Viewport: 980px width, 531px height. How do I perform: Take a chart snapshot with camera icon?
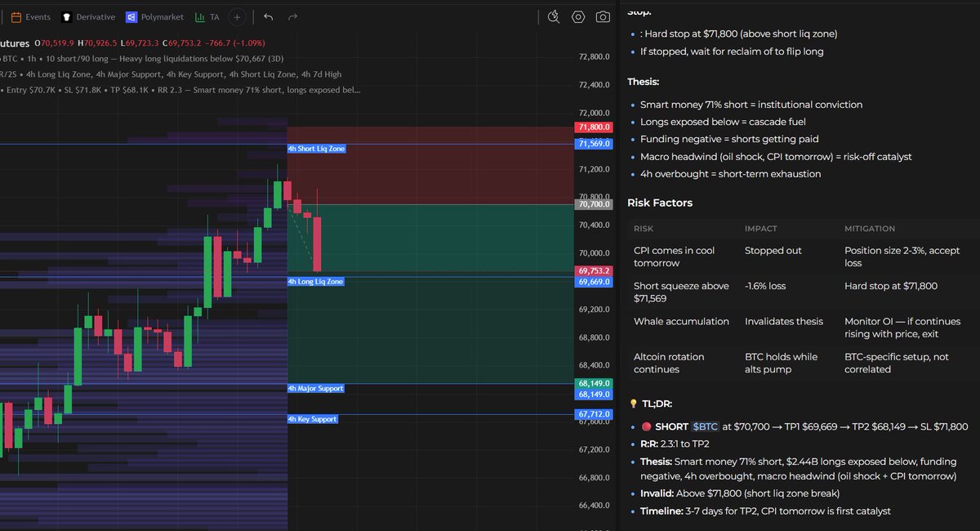click(603, 16)
